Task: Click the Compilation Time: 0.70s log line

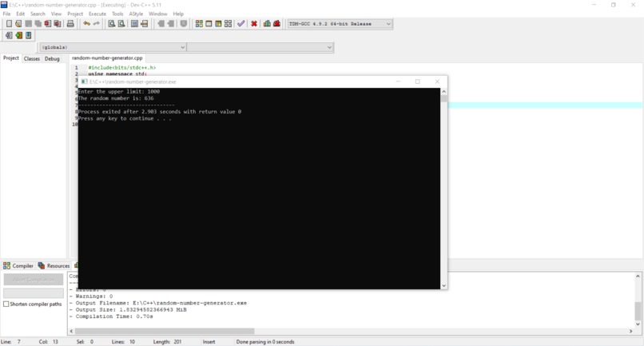Action: (x=111, y=316)
